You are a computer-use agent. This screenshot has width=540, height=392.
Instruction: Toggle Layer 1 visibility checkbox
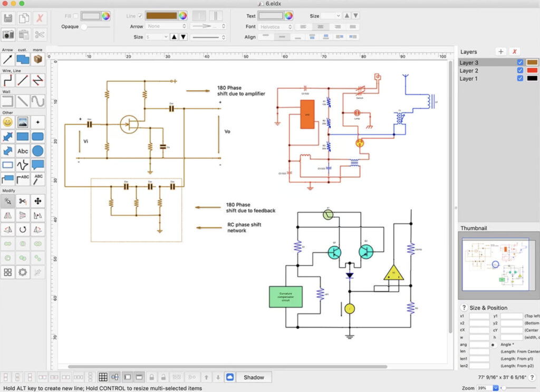(x=520, y=78)
